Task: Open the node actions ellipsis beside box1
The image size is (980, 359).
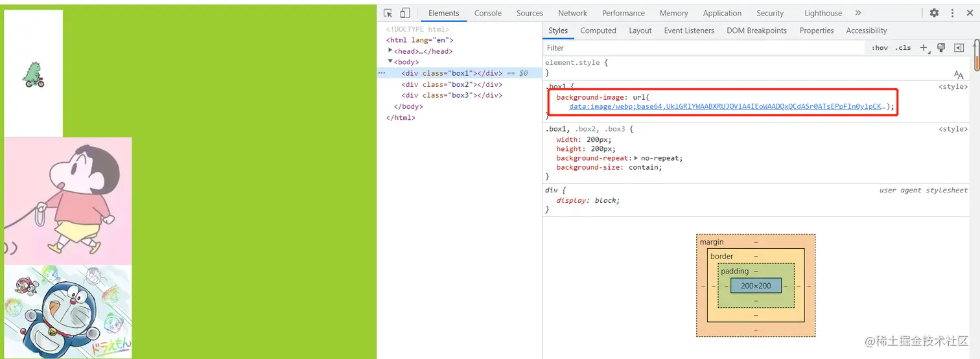Action: (382, 73)
